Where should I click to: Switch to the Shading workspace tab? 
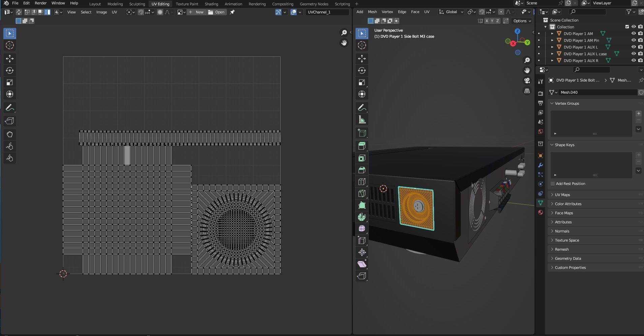pos(212,4)
